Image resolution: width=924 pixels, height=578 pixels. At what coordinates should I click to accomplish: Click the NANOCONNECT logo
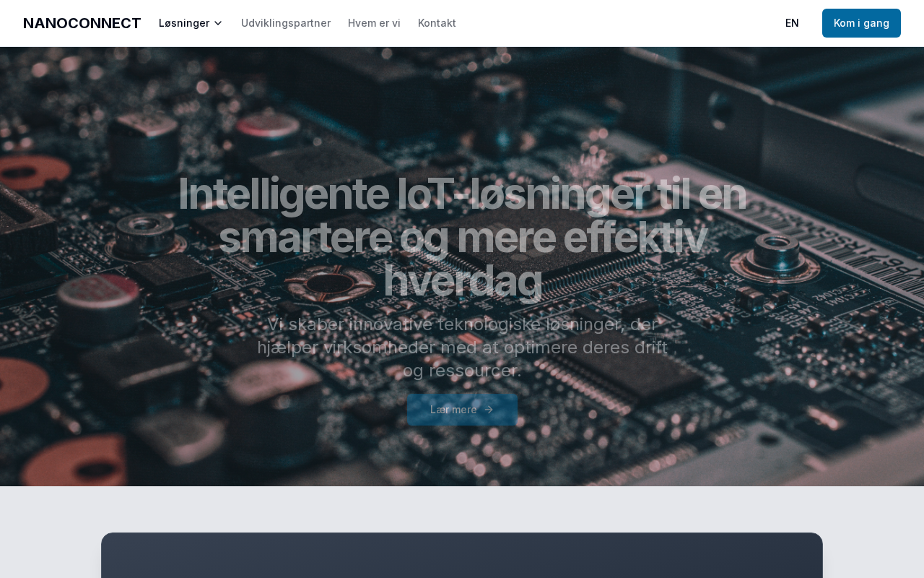click(x=82, y=23)
